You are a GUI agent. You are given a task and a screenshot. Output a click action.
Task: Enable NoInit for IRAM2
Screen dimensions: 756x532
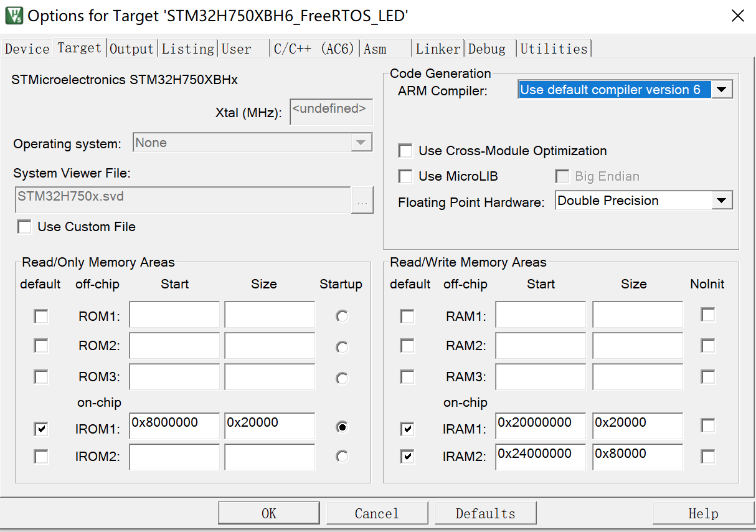tap(707, 457)
